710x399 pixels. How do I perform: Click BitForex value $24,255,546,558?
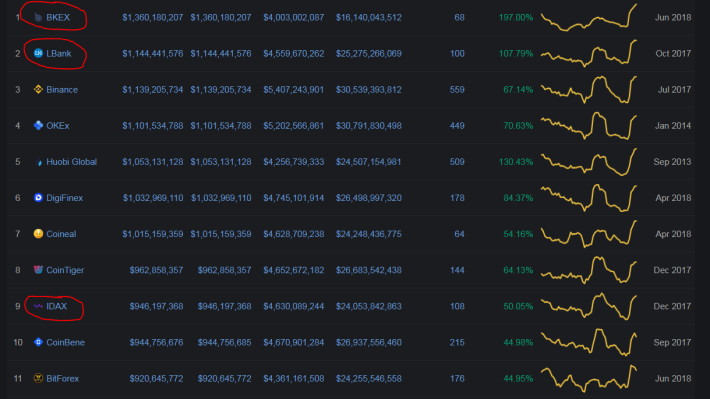coord(369,378)
